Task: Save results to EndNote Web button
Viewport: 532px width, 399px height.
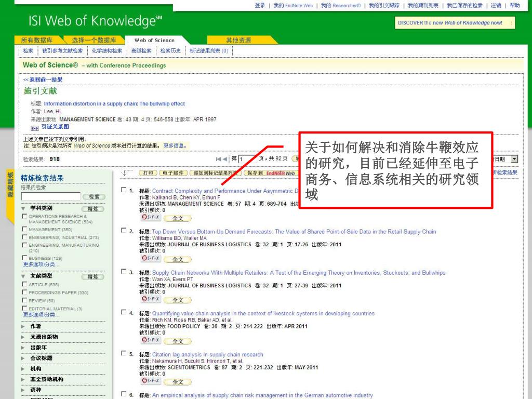Action: (x=271, y=173)
